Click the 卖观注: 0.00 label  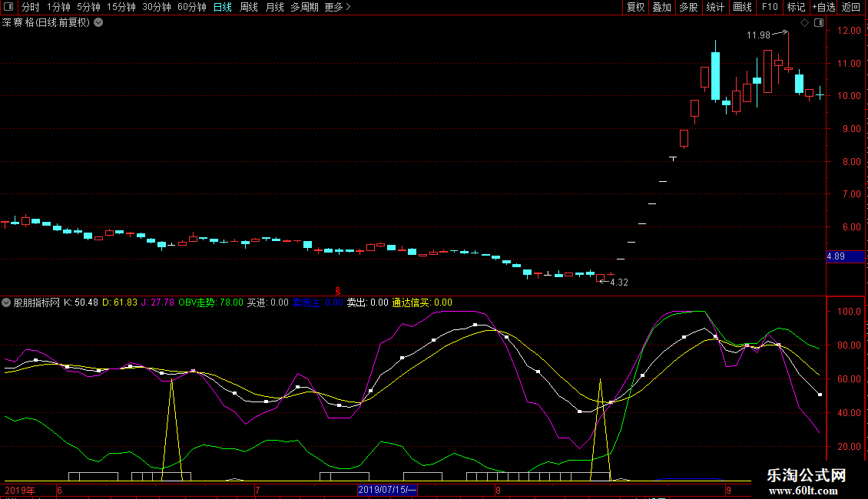click(x=318, y=302)
